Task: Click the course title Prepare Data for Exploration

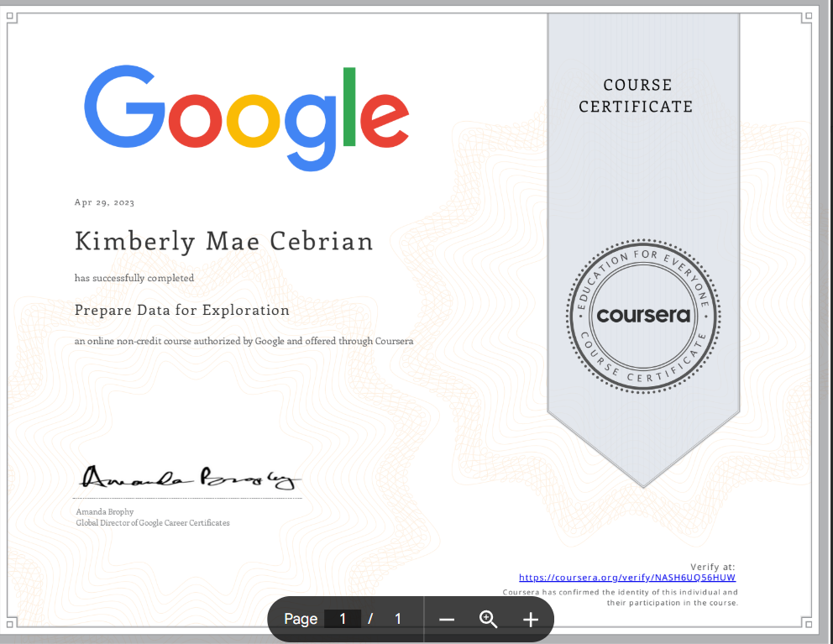Action: pyautogui.click(x=182, y=311)
